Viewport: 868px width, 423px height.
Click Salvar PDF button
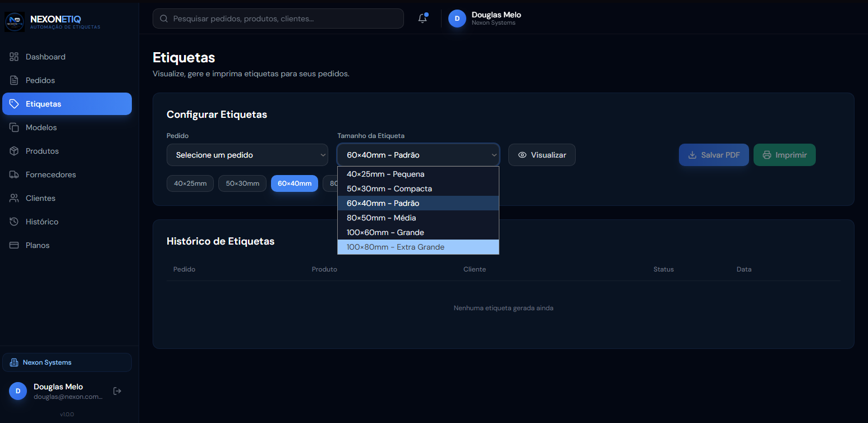(714, 155)
